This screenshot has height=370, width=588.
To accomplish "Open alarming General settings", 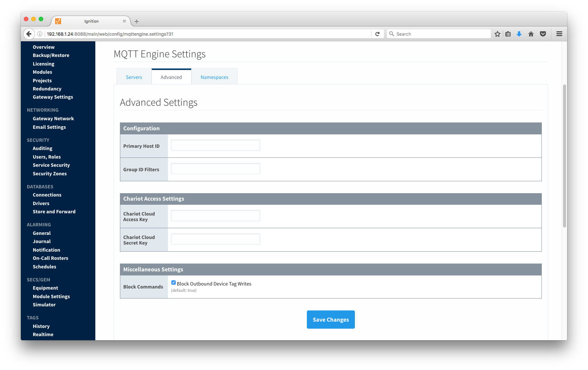I will pos(42,233).
